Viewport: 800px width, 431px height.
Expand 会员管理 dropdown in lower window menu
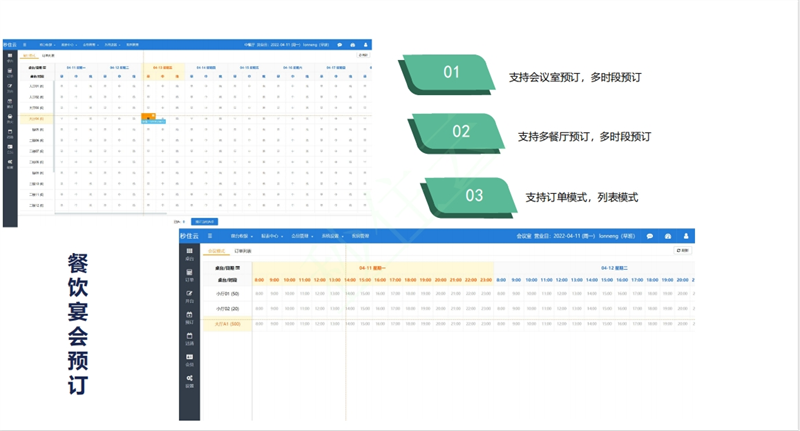point(301,237)
